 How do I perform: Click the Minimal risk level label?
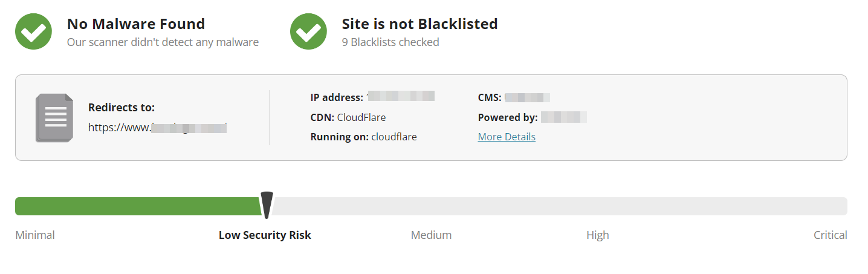(35, 235)
